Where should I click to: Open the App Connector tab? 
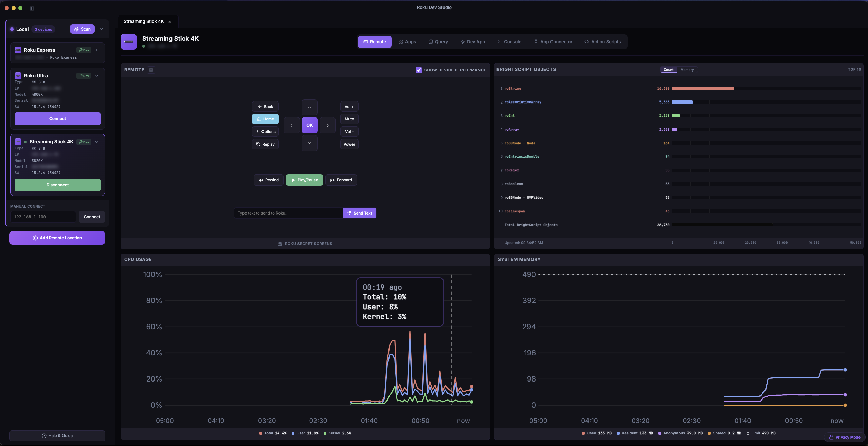553,42
